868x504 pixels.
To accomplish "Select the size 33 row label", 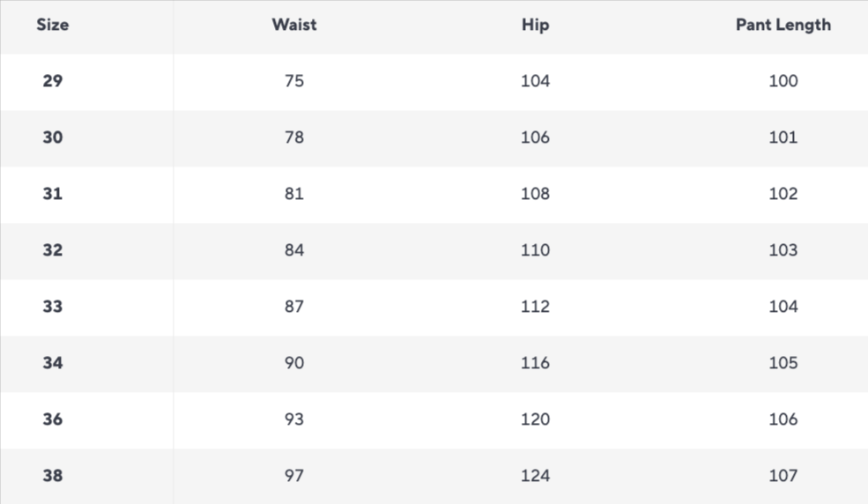I will point(53,307).
